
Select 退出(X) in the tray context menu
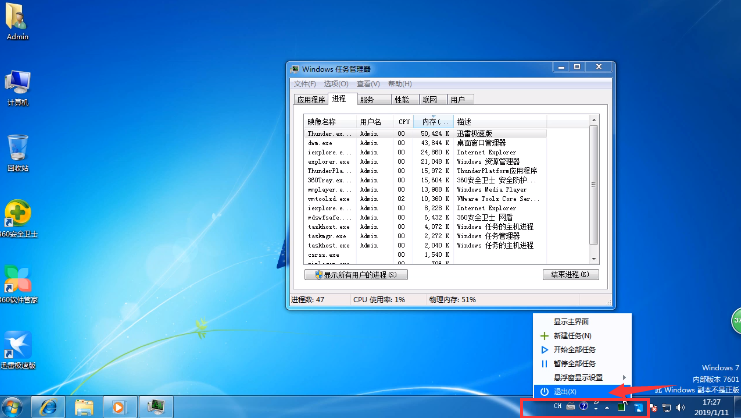(565, 391)
